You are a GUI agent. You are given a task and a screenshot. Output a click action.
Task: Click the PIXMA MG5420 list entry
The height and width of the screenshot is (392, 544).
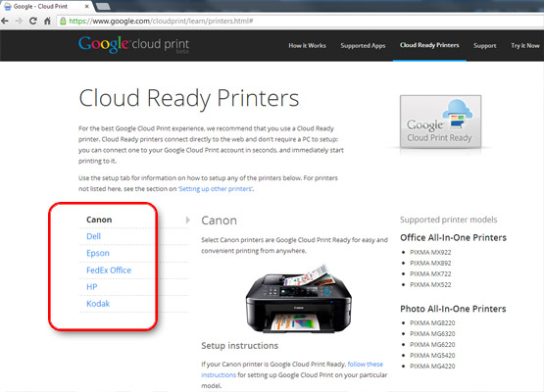[x=432, y=355]
